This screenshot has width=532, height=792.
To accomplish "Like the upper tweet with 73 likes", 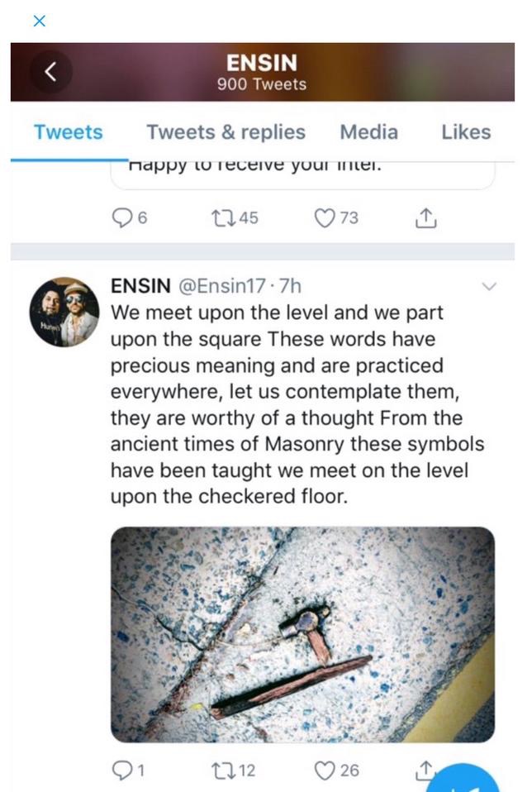I will tap(325, 217).
